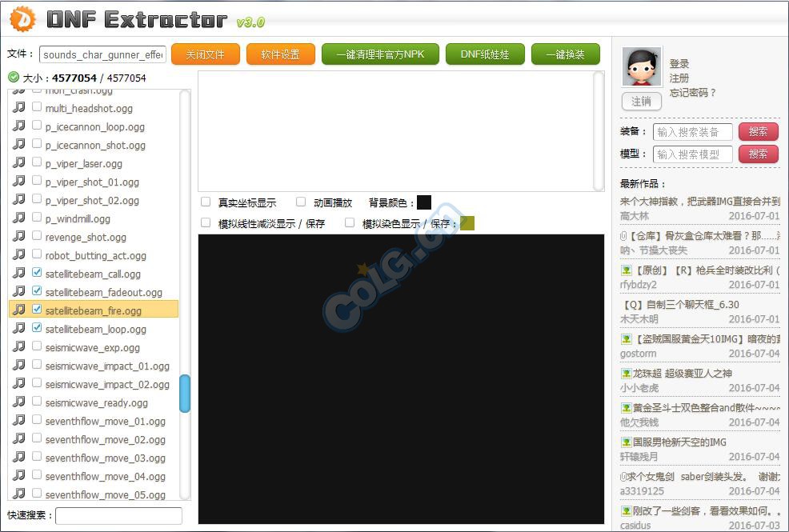
Task: Click the music note icon beside satellitebeam_fire.ogg
Action: click(x=19, y=310)
